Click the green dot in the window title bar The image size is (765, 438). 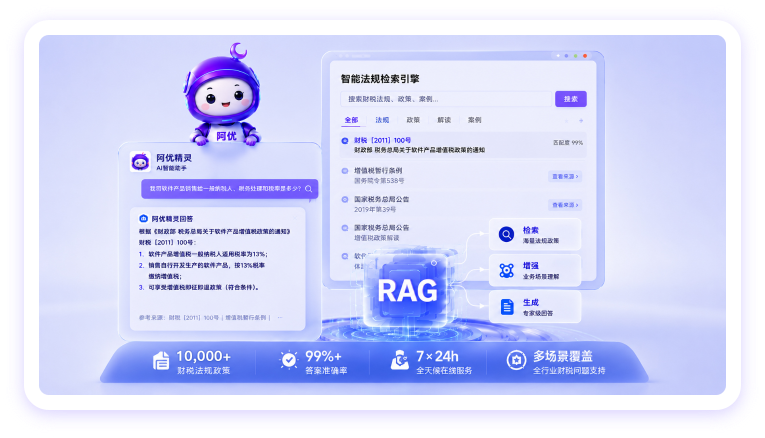[x=576, y=56]
